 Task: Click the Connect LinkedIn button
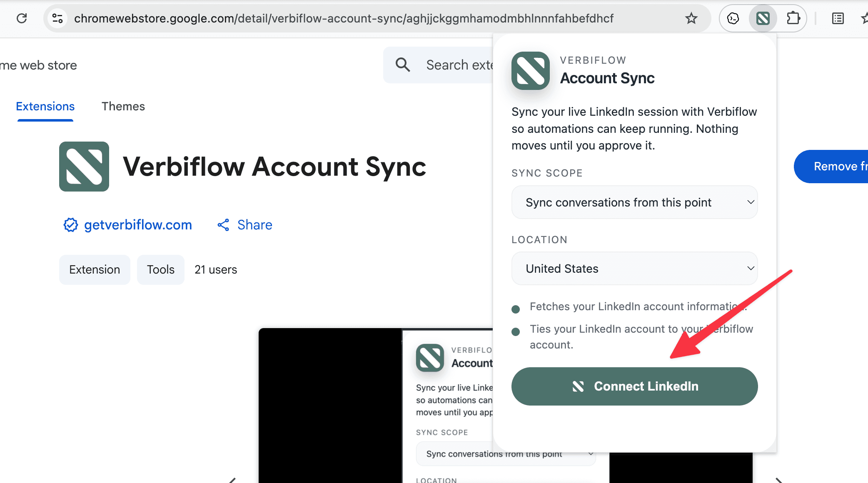tap(634, 386)
